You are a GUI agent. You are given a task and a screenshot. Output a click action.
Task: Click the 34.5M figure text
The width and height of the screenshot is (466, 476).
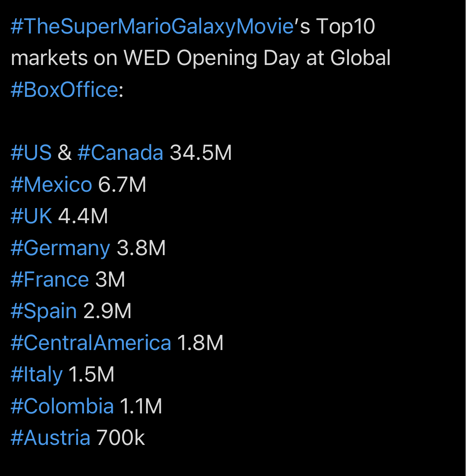coord(201,152)
